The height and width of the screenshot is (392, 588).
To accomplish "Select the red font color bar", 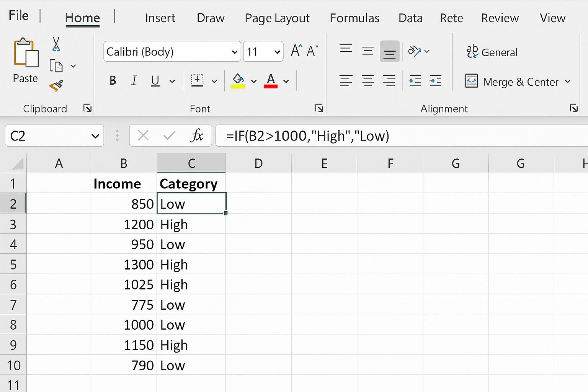I will pos(271,87).
